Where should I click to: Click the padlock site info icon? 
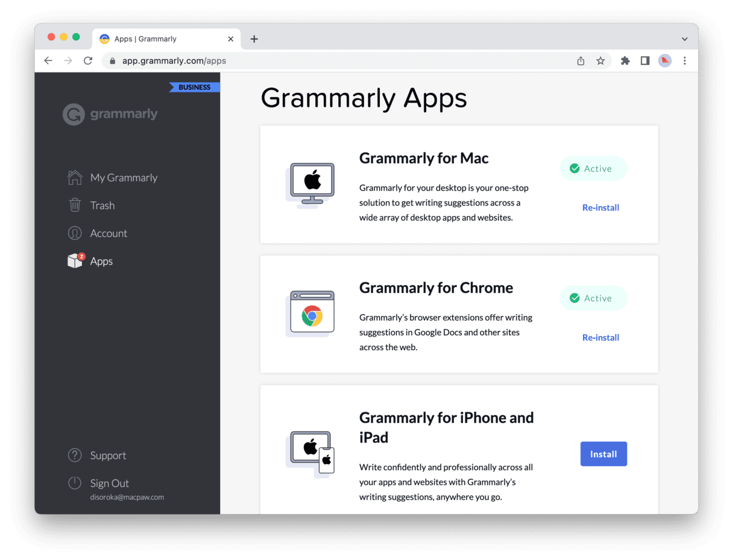click(112, 61)
